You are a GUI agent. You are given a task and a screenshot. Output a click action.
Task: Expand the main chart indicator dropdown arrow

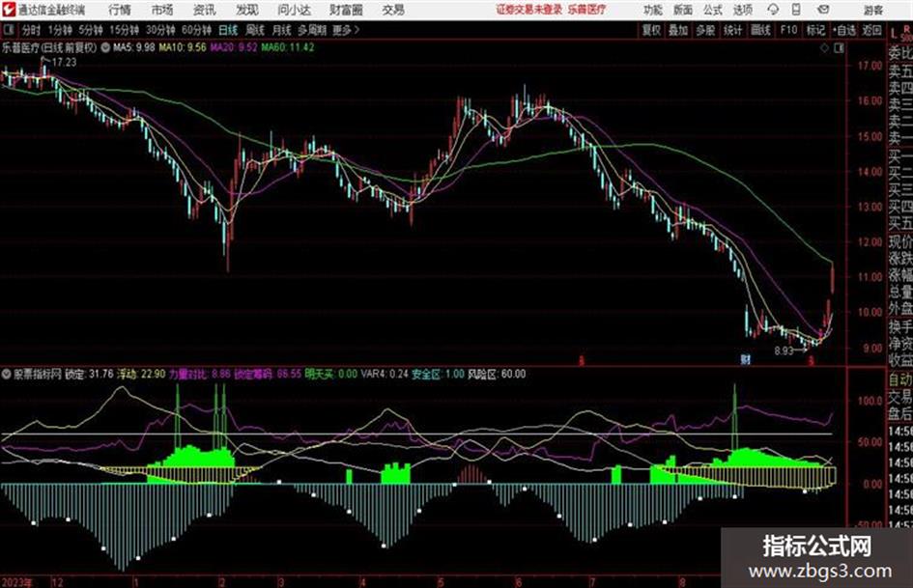[x=105, y=47]
